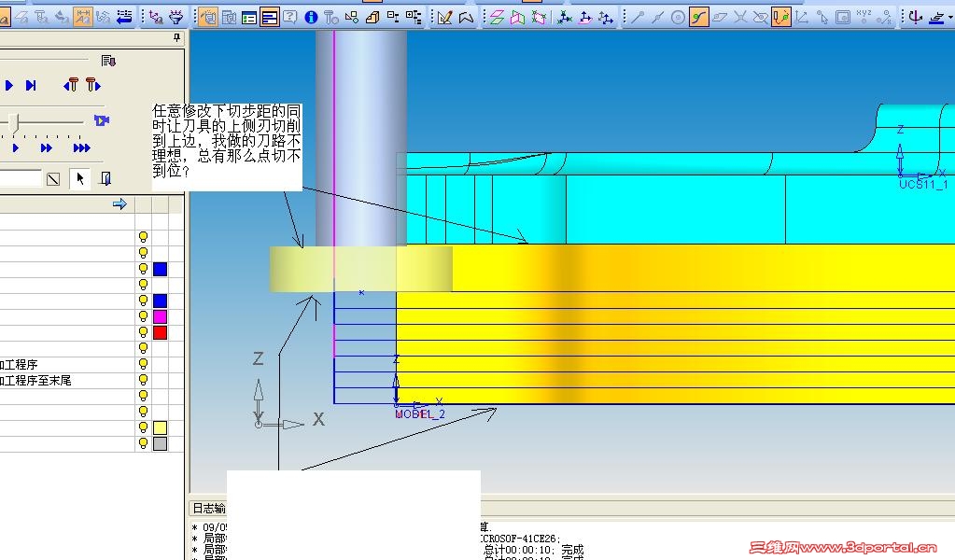Screen dimensions: 955x560
Task: Select the 日志输 log output tab
Action: [x=208, y=509]
